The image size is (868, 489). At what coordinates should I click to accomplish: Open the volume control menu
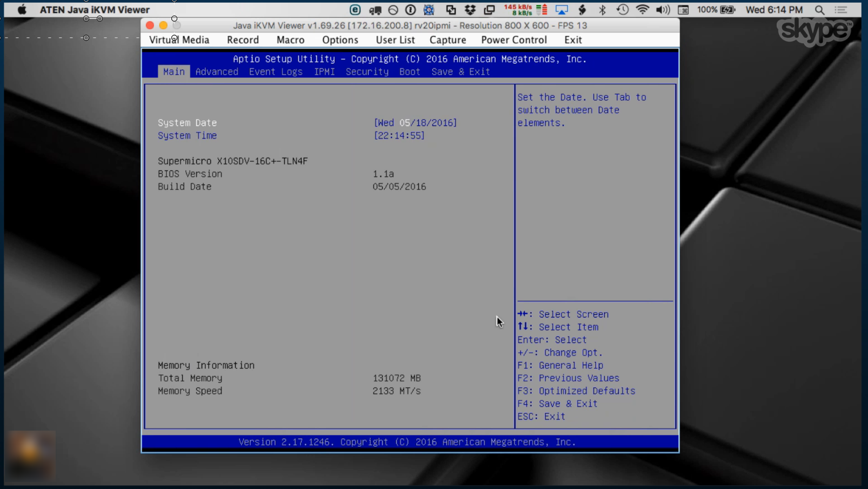tap(663, 10)
